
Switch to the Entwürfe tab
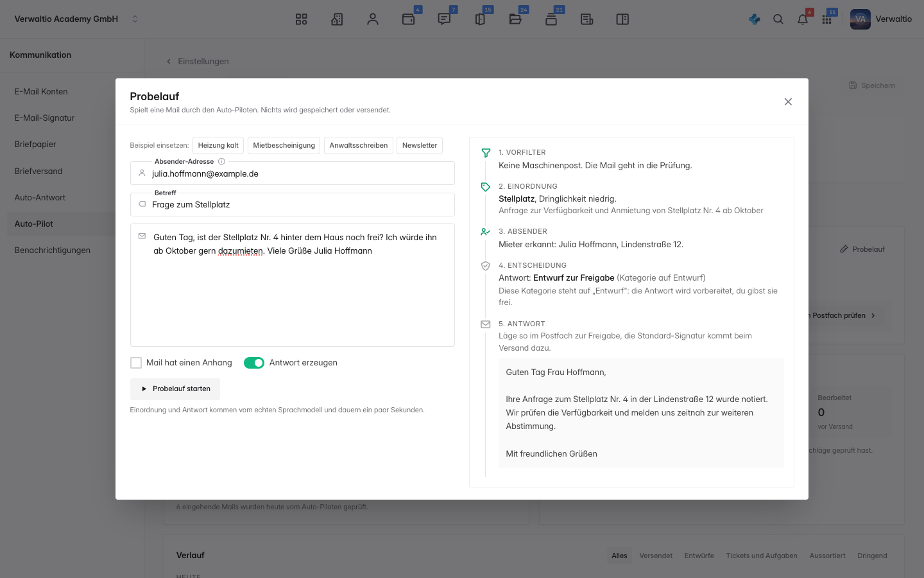(x=699, y=556)
